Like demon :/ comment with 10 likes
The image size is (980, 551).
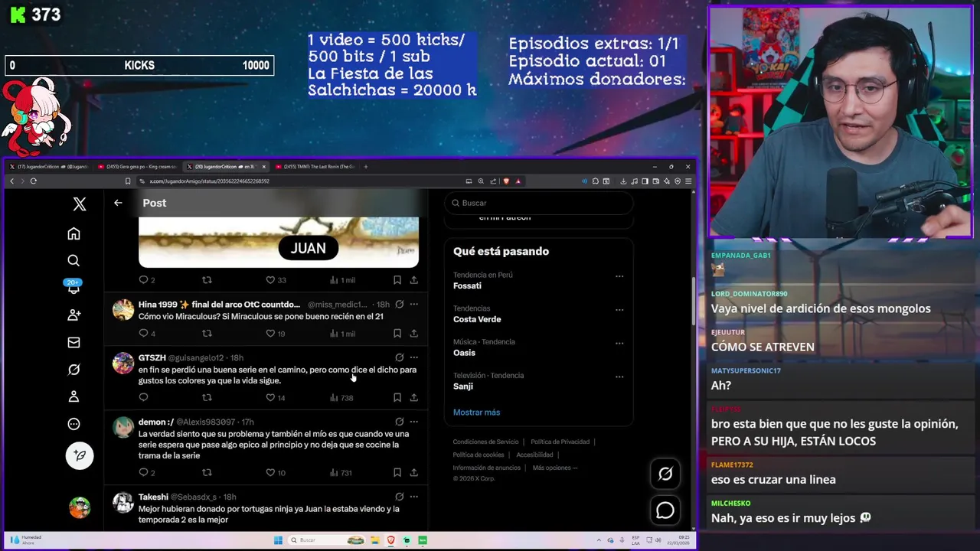click(x=270, y=473)
